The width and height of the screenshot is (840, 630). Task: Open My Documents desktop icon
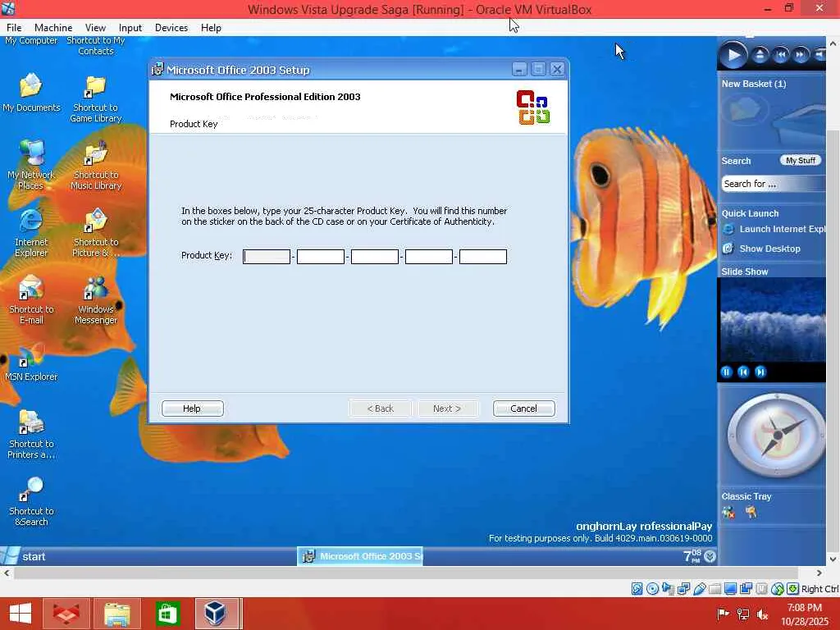point(31,92)
